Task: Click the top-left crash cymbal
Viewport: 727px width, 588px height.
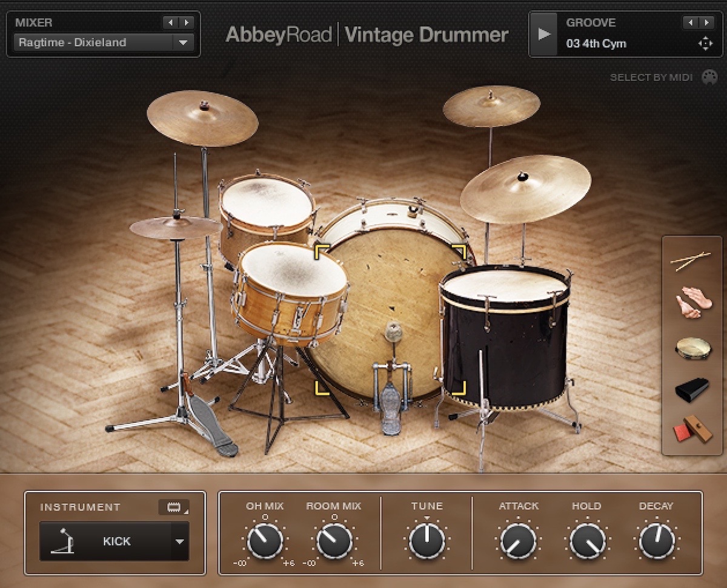Action: (x=202, y=118)
